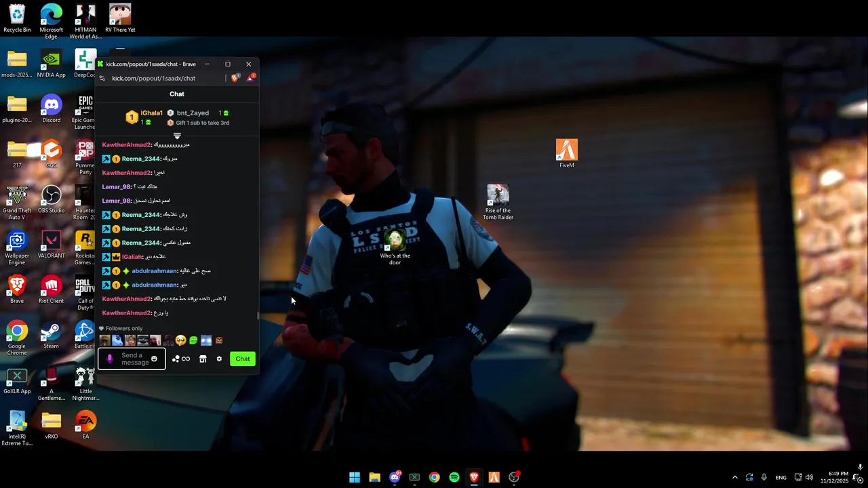
Task: Insert the green chat-bubble emote
Action: 193,340
